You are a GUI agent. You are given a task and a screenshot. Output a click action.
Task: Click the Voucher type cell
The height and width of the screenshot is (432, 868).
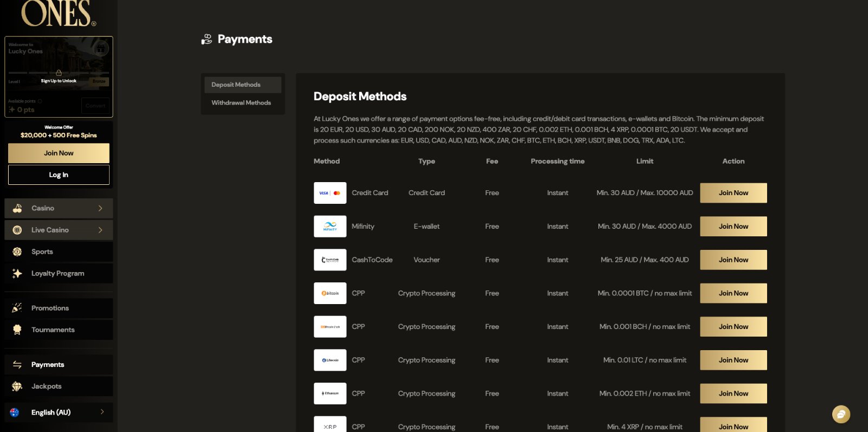[x=426, y=260]
